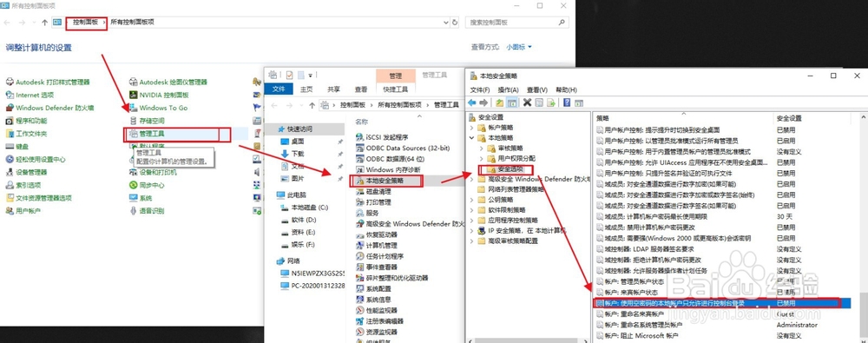868x343 pixels.
Task: Collapse the 本地策略 tree node
Action: tap(472, 137)
